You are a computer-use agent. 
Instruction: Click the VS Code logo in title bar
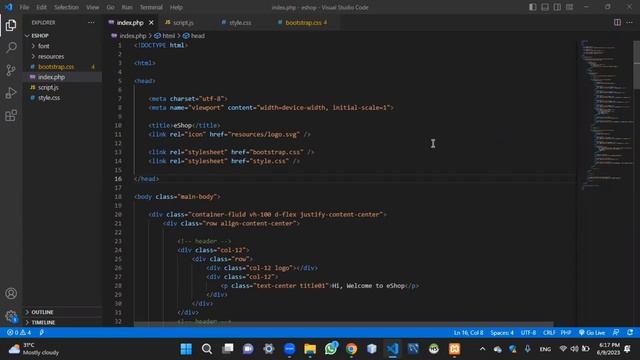click(x=9, y=7)
